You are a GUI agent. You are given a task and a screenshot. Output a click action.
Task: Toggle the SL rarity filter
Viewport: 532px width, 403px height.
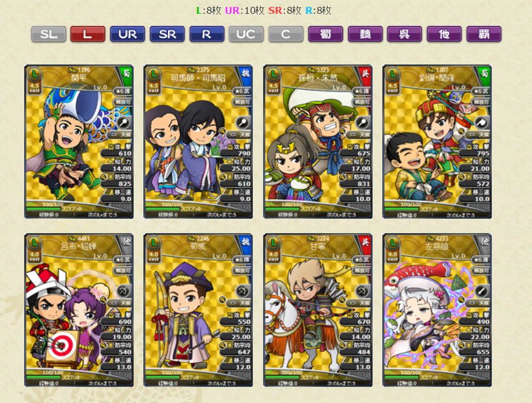pyautogui.click(x=48, y=35)
